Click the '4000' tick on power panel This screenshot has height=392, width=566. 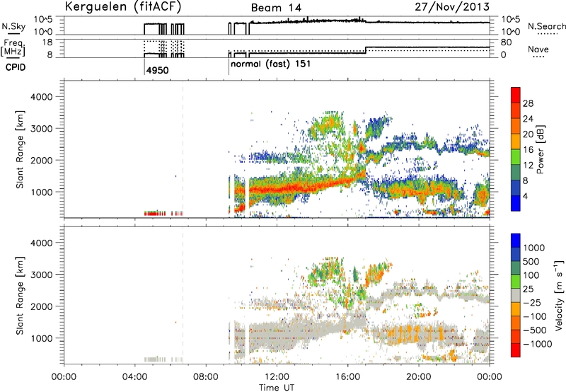42,97
